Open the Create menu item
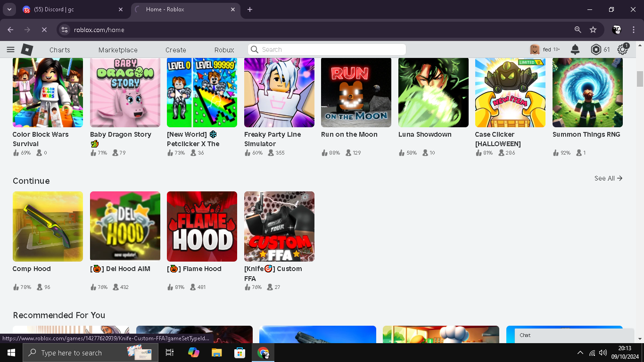Image resolution: width=644 pixels, height=362 pixels. click(176, 50)
